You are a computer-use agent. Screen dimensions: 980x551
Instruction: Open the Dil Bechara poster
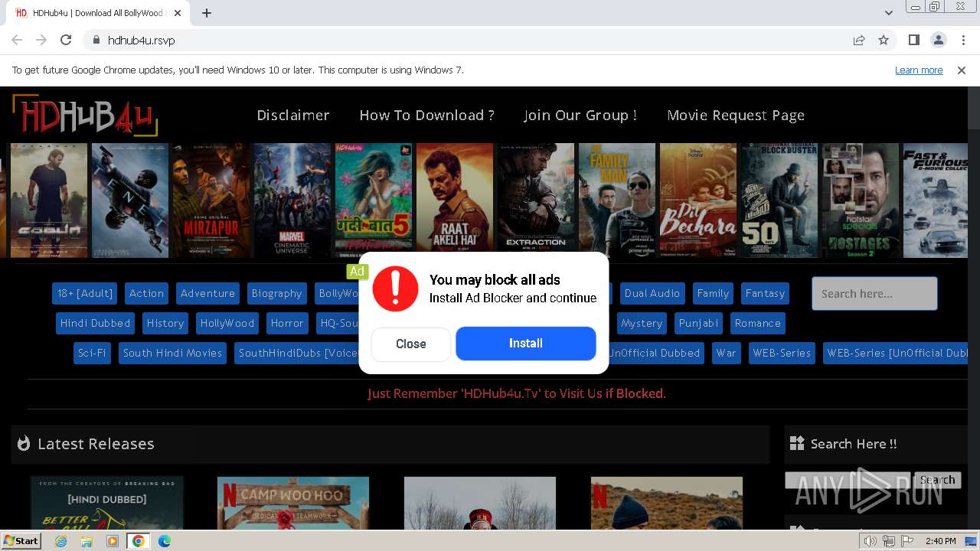click(698, 201)
